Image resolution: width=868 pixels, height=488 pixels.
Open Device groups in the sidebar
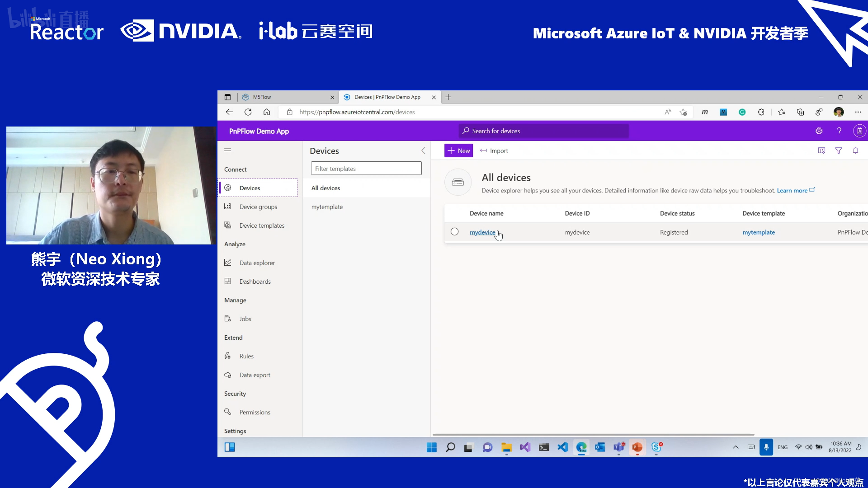point(258,207)
